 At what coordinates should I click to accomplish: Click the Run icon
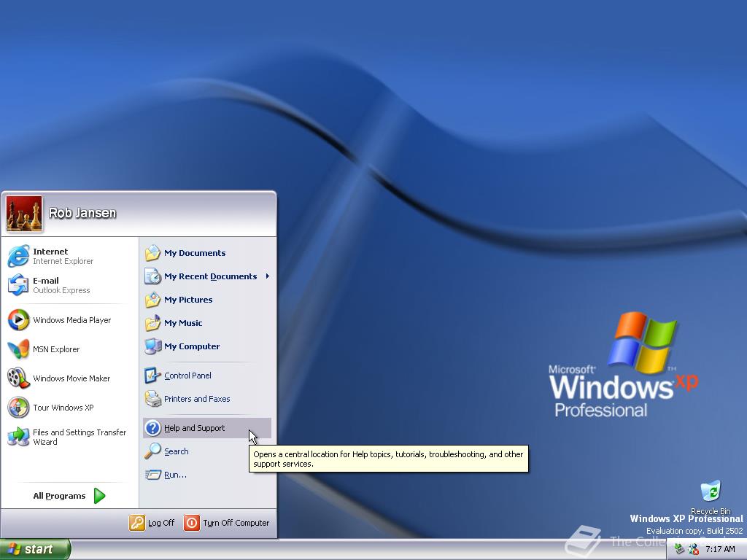tap(152, 474)
